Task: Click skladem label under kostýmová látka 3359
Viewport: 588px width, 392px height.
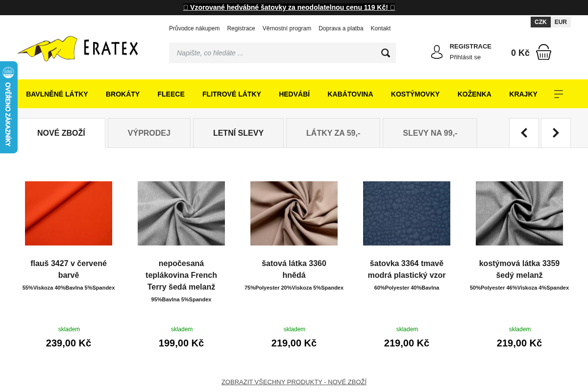Action: tap(520, 329)
